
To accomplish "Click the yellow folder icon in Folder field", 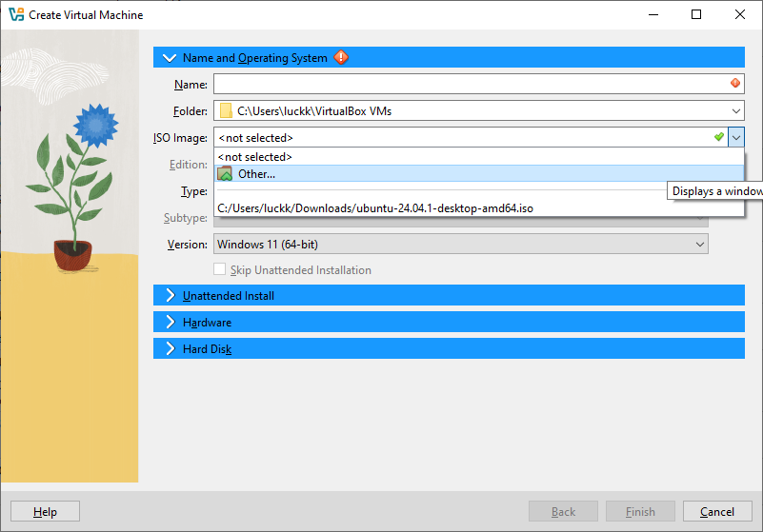I will (226, 111).
